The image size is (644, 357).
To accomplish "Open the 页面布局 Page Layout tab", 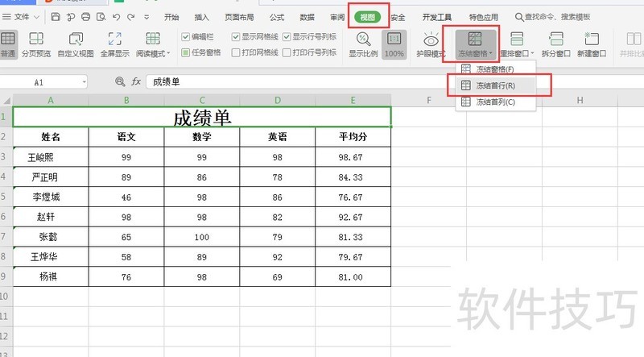I will [x=239, y=17].
